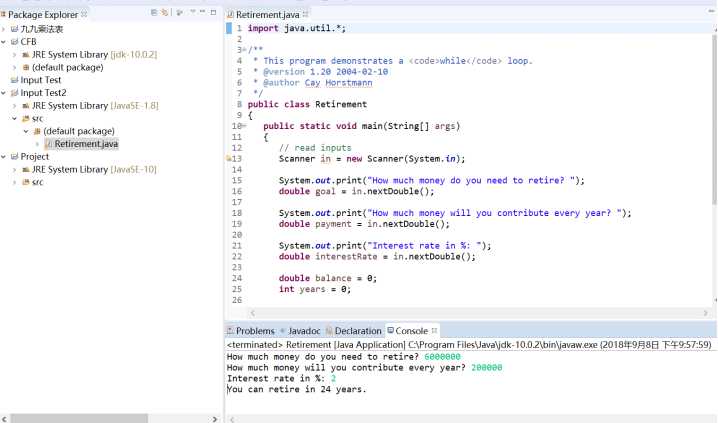Maximize the Package Explorer view
718x423 pixels.
pyautogui.click(x=213, y=12)
